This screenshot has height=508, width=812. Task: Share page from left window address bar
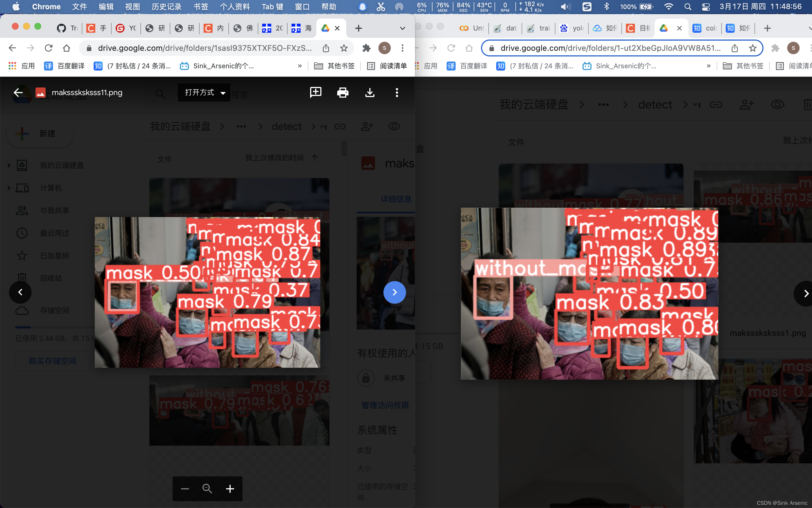tap(326, 48)
